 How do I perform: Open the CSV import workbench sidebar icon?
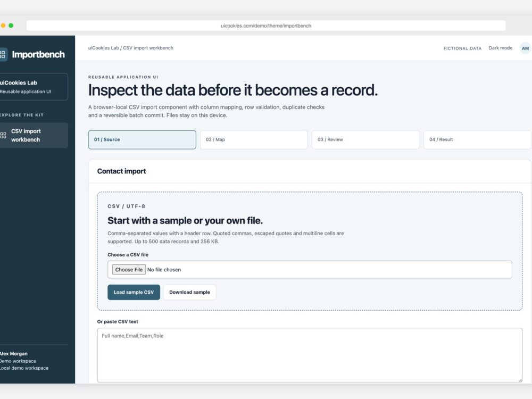[3, 135]
